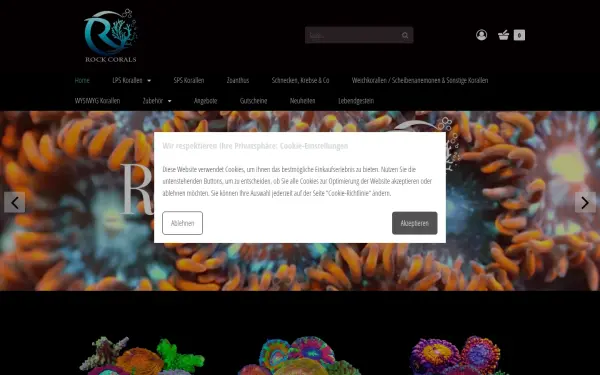This screenshot has height=375, width=600.
Task: Open SPS Korallen category
Action: (189, 80)
